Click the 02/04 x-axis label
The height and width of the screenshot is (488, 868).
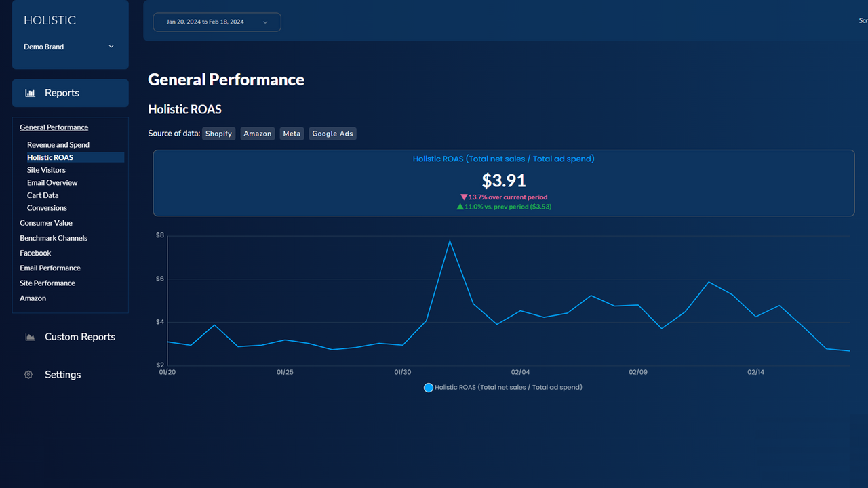(521, 372)
